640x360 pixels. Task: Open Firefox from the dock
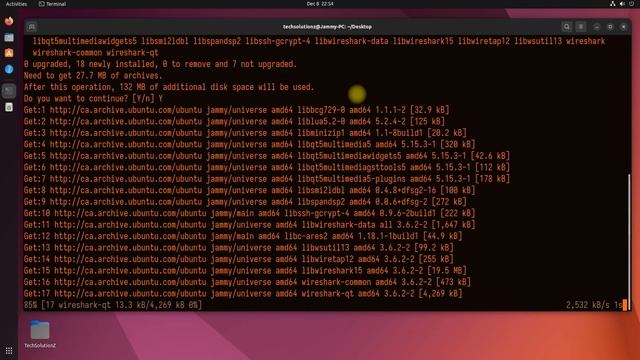[9, 21]
